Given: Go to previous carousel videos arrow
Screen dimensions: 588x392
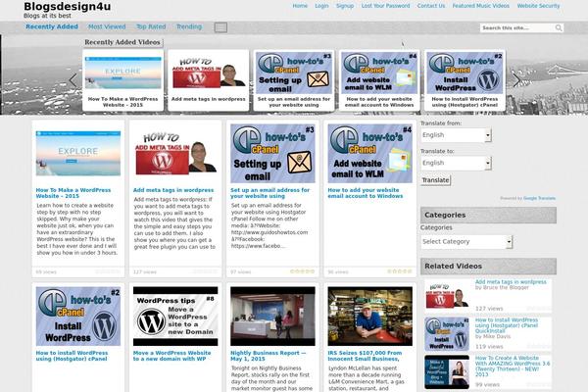Looking at the screenshot, I should [73, 80].
